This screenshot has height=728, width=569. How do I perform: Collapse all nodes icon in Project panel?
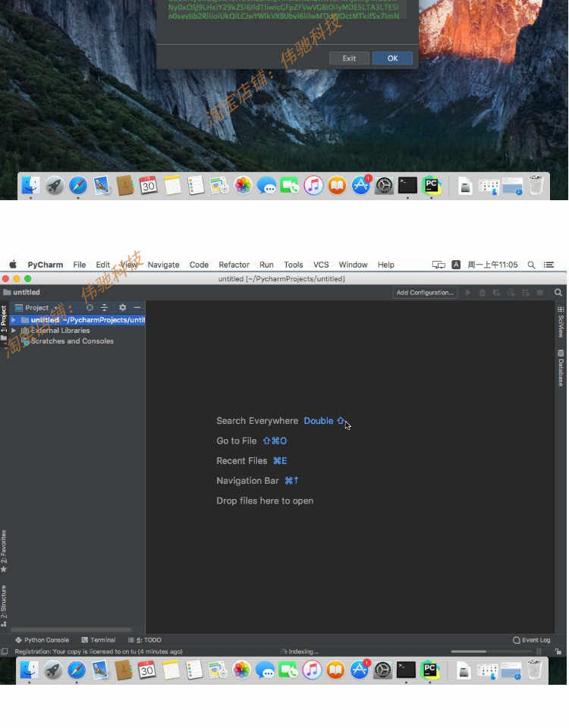click(104, 307)
